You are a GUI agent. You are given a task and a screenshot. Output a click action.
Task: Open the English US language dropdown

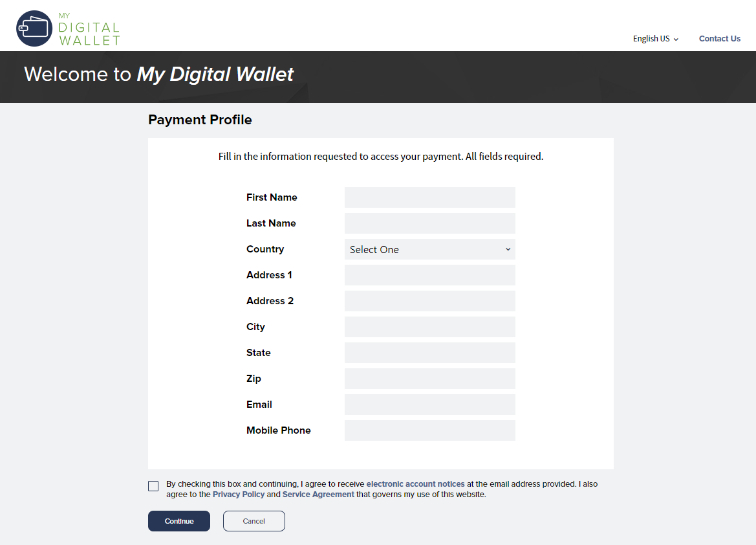[655, 39]
